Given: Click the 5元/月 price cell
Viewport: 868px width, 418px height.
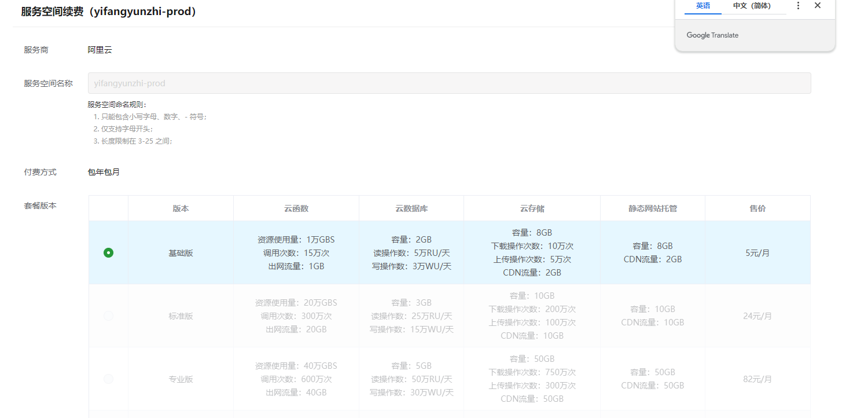Looking at the screenshot, I should coord(757,253).
